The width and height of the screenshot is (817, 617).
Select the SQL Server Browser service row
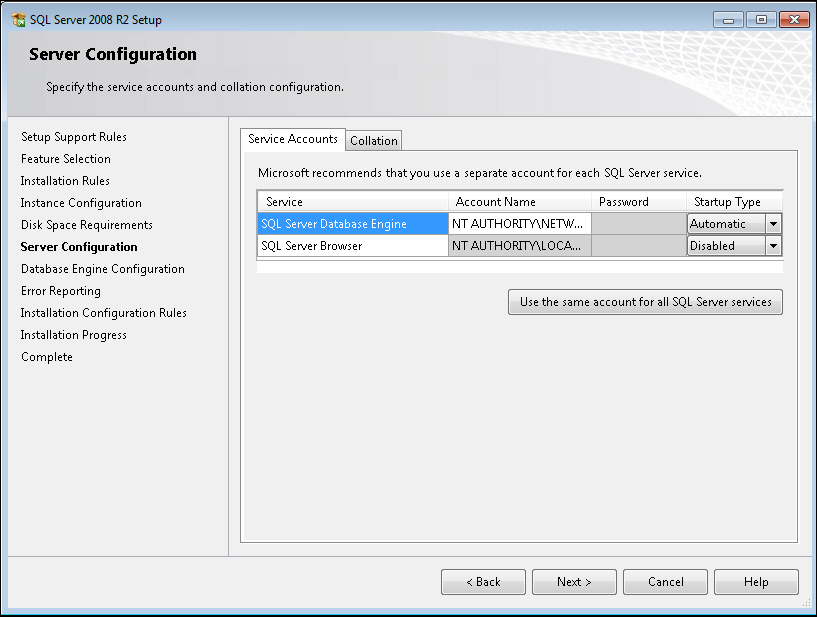(353, 246)
